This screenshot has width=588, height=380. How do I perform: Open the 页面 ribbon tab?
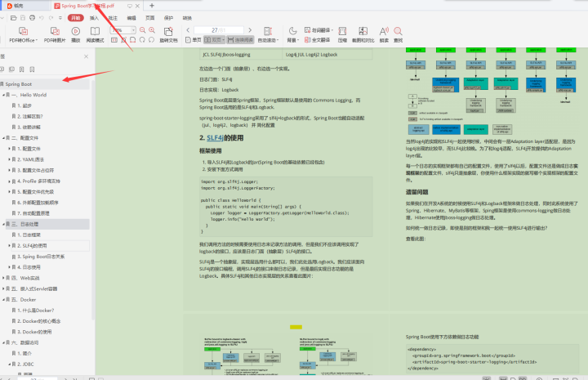[150, 18]
